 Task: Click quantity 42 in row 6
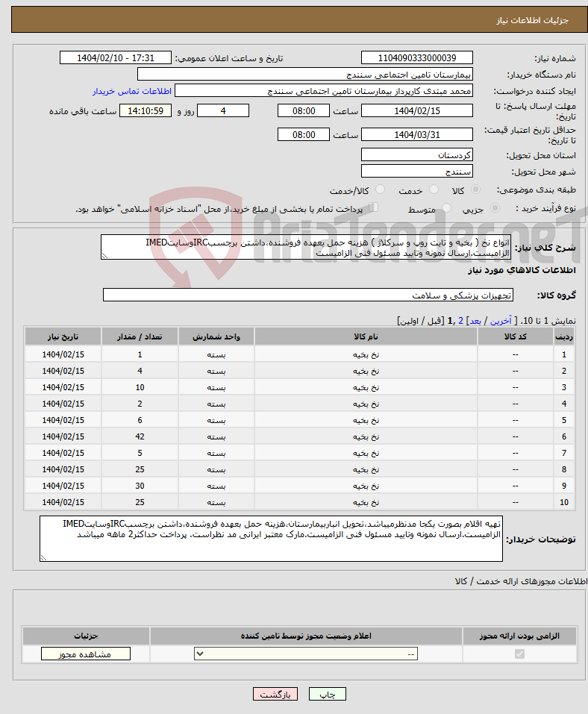pos(140,436)
